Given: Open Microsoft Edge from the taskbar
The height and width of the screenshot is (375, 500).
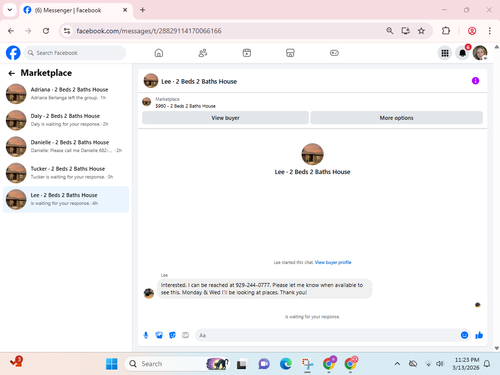Looking at the screenshot, I should pos(286,364).
